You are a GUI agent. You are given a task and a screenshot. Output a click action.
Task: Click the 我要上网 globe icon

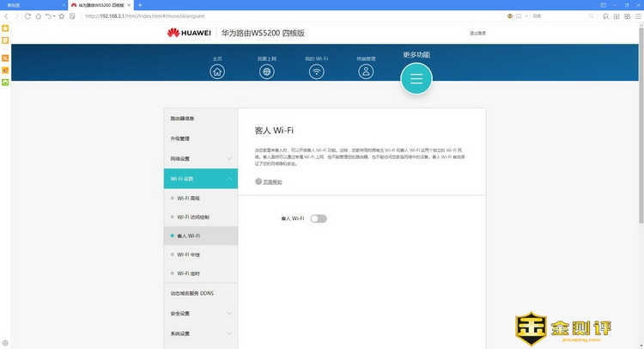point(267,71)
